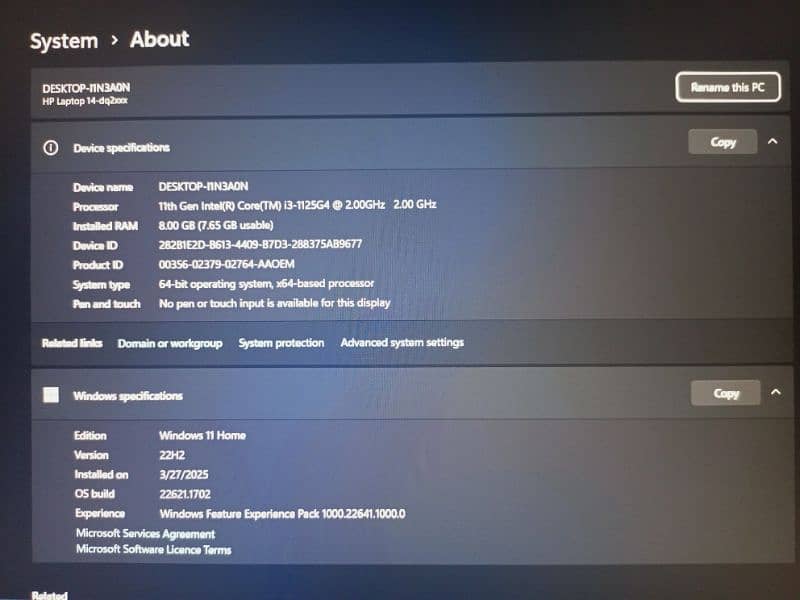Copy the Device specifications
Image resolution: width=800 pixels, height=600 pixels.
click(x=722, y=142)
